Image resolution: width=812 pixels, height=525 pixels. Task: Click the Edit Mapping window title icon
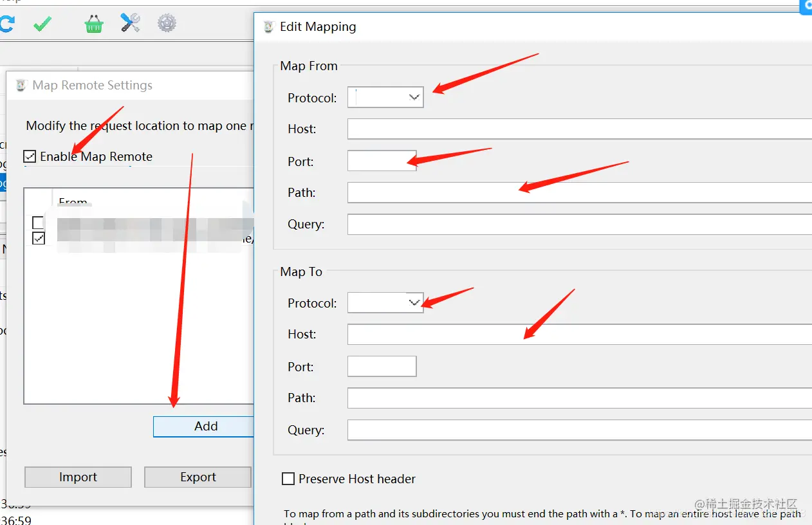269,27
